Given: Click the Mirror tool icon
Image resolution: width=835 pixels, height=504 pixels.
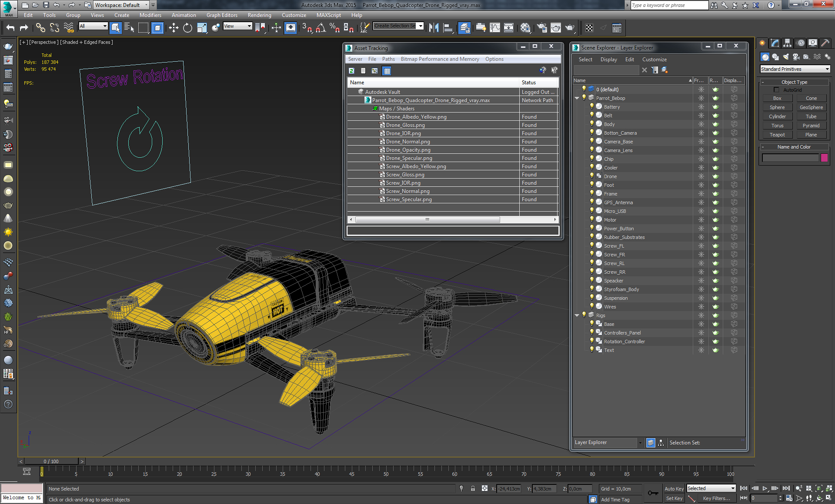Looking at the screenshot, I should (434, 28).
